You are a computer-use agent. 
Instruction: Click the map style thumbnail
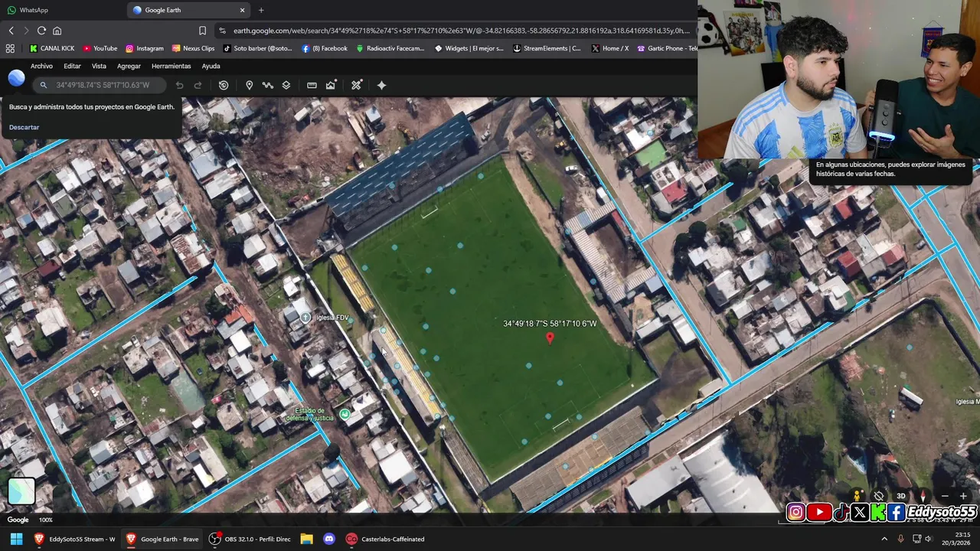21,491
